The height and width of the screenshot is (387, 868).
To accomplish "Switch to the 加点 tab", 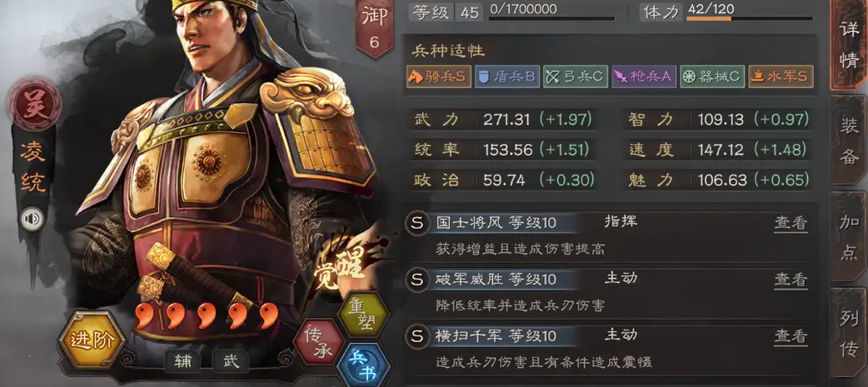I will (x=849, y=236).
